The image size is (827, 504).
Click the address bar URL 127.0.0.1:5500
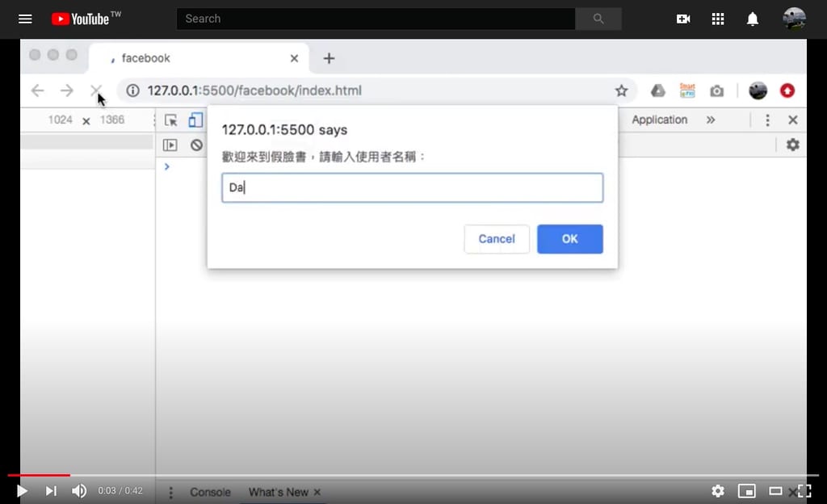(254, 90)
